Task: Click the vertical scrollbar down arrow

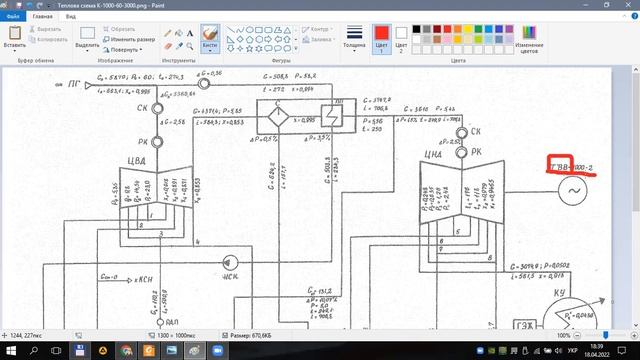Action: [x=636, y=325]
